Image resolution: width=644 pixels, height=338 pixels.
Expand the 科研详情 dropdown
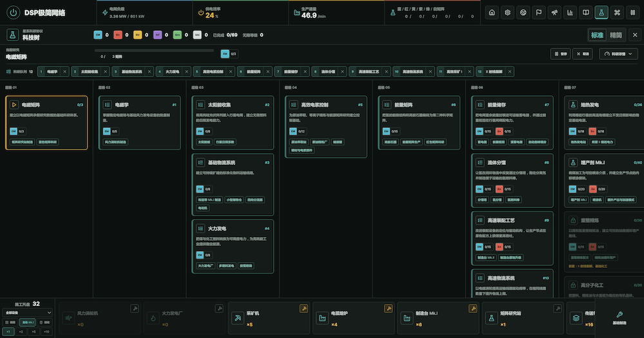point(618,54)
